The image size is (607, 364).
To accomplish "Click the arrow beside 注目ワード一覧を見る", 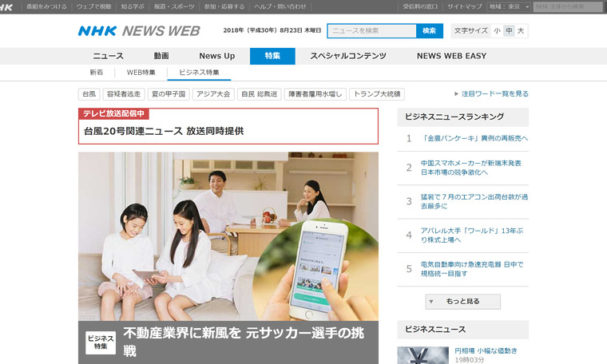I will tap(457, 93).
